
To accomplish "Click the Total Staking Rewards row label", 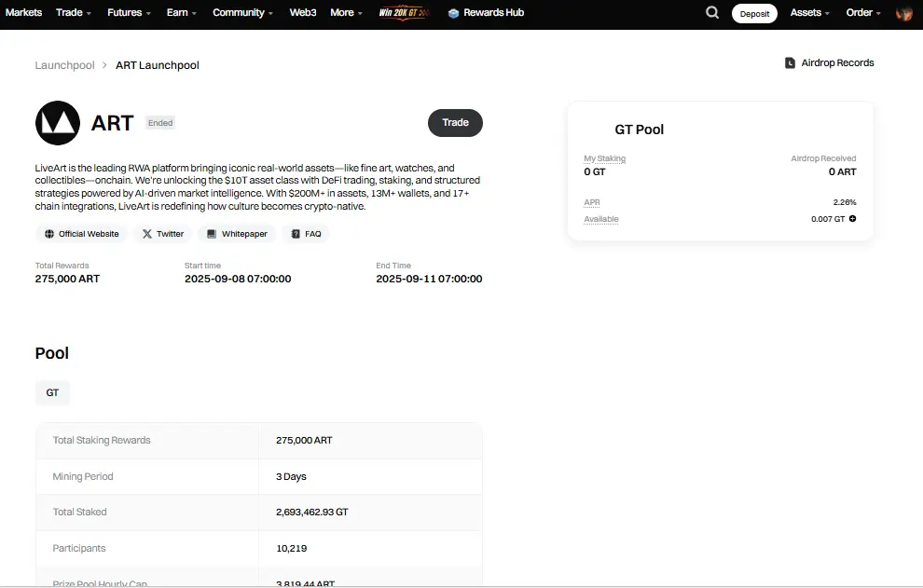I will click(x=102, y=440).
